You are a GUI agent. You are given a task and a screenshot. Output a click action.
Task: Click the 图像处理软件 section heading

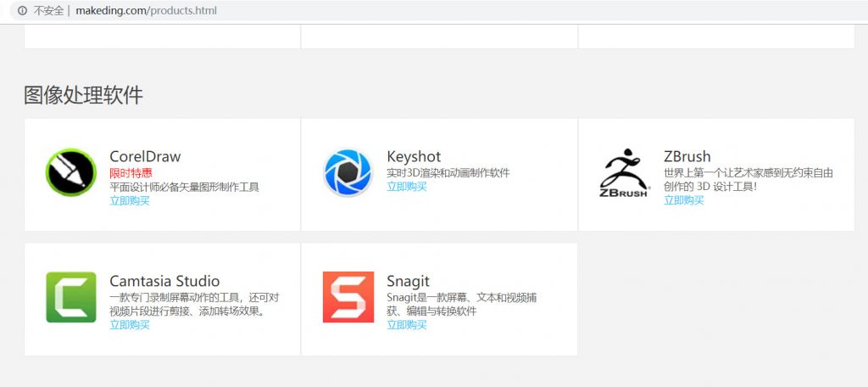click(83, 95)
